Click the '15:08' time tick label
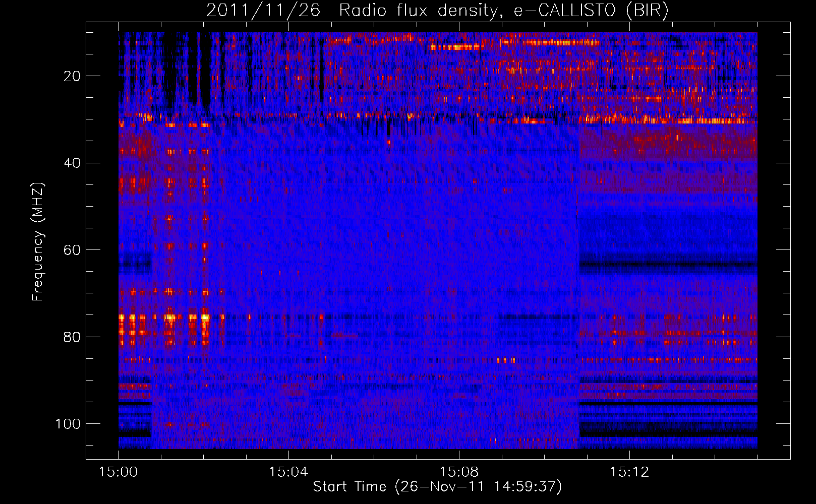Screen dimensions: 816x504 459,472
